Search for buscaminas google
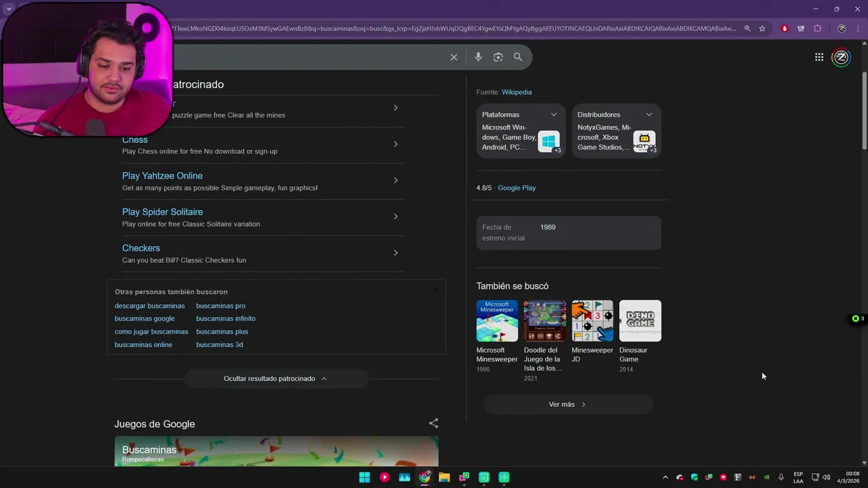 click(x=144, y=319)
